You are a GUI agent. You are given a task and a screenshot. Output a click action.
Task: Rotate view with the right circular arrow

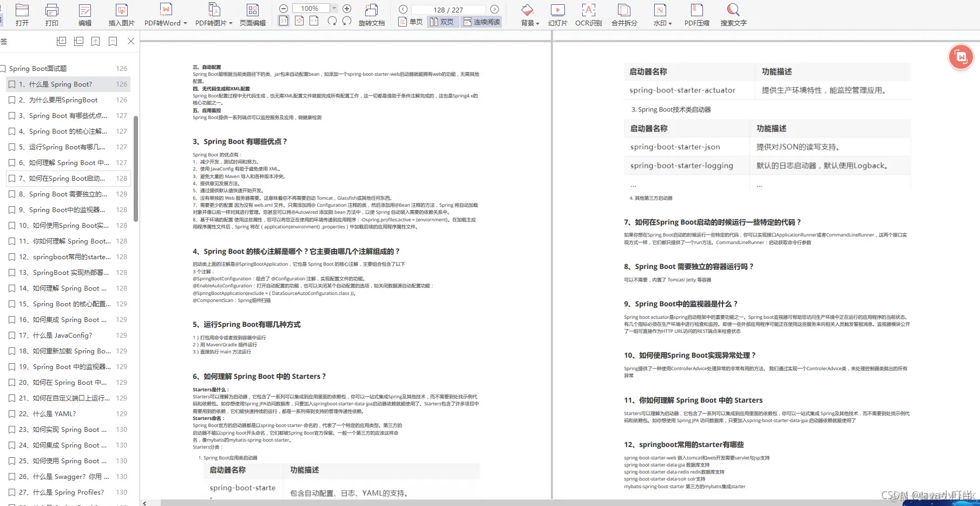[347, 21]
